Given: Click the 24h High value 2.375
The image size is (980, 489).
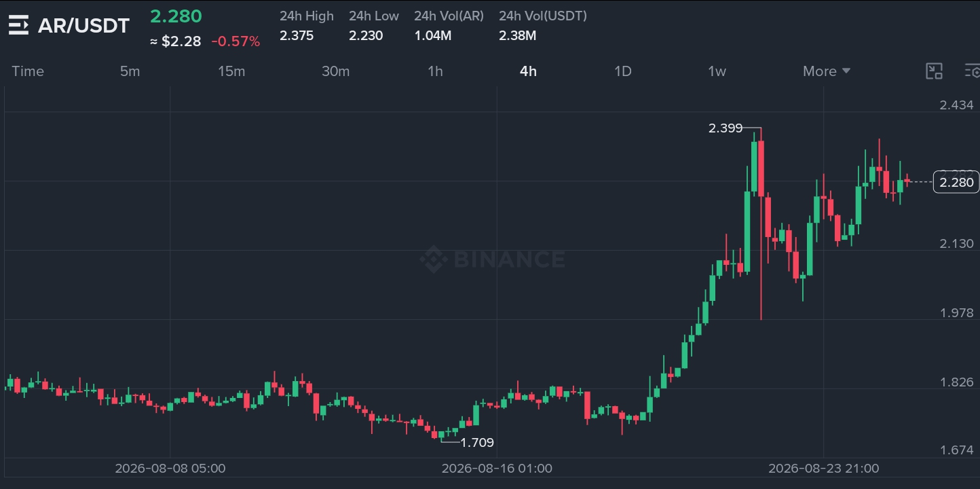Looking at the screenshot, I should 297,35.
